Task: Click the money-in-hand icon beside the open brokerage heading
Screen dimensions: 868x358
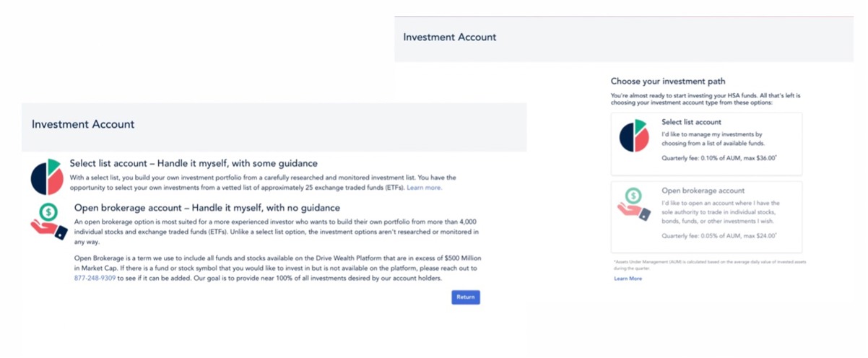Action: (48, 219)
